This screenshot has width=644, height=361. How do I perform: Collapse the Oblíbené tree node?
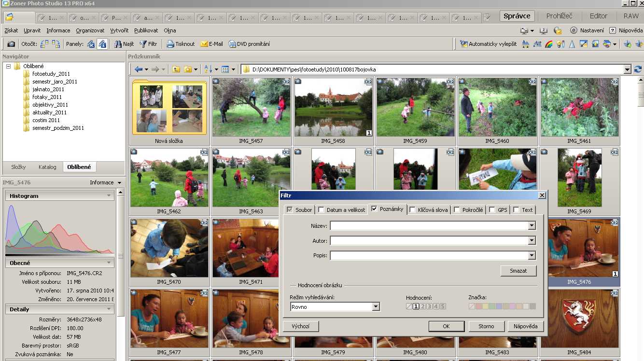9,67
